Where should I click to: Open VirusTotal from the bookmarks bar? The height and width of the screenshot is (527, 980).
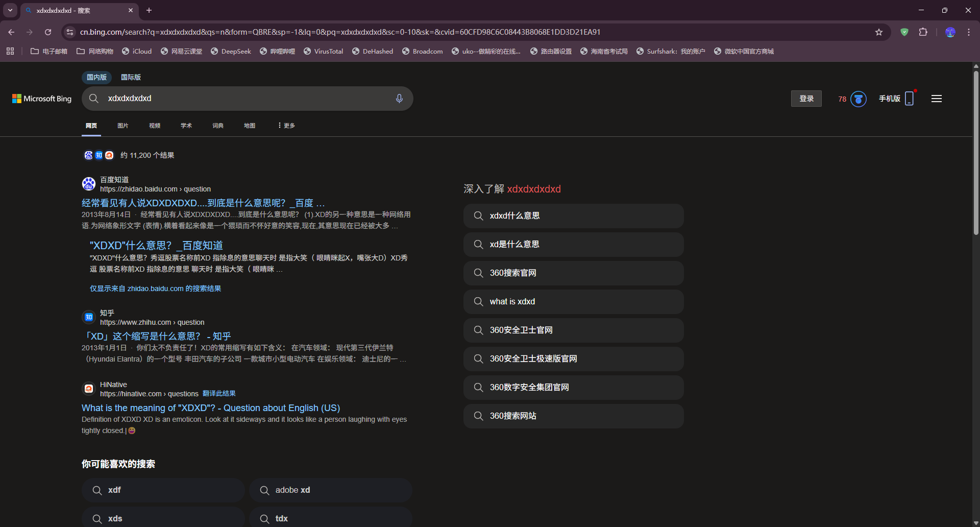323,51
